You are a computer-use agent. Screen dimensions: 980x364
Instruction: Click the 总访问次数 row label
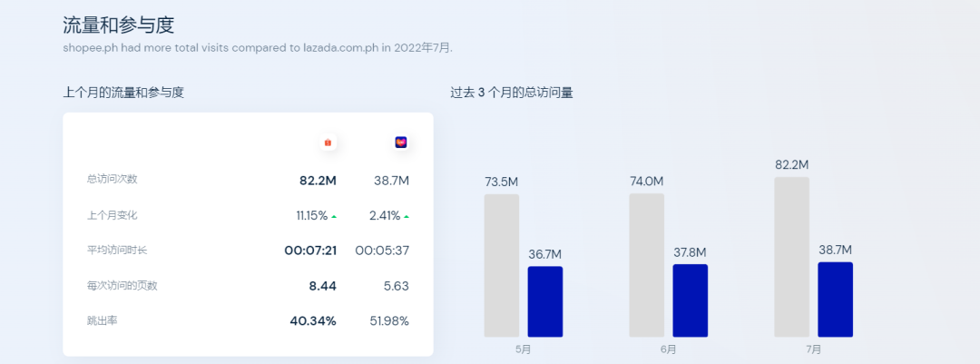click(112, 179)
